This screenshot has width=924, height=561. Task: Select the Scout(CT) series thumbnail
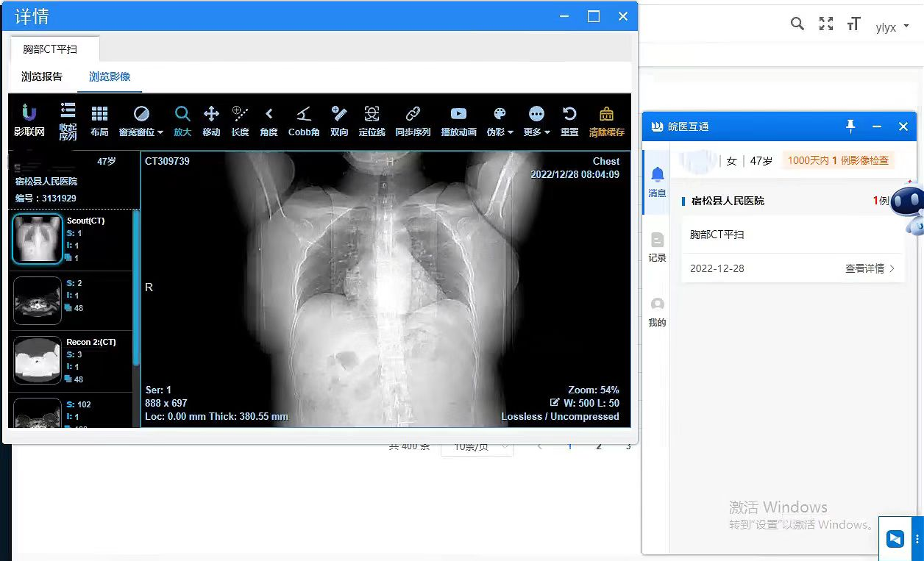[37, 239]
